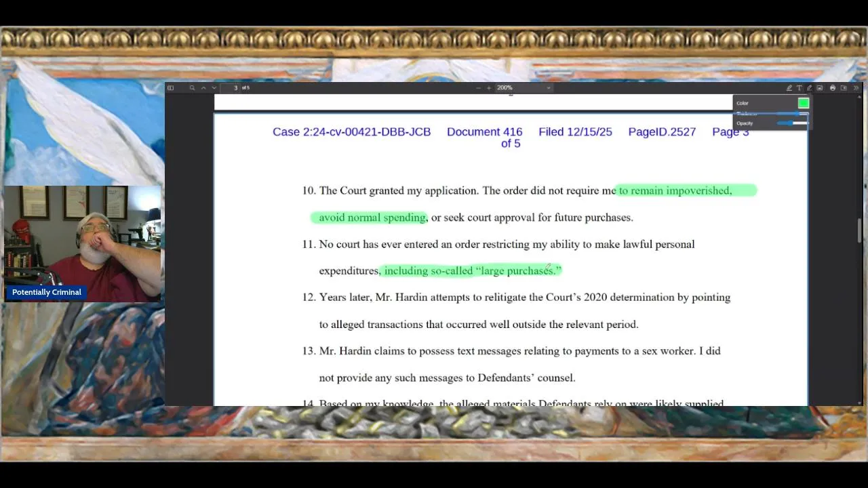Open the 200% zoom level dropdown
This screenshot has width=868, height=488.
point(524,87)
